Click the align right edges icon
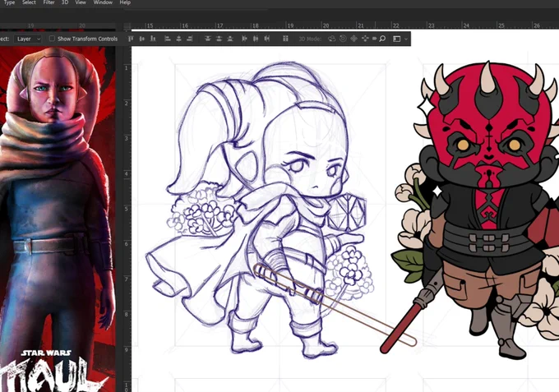This screenshot has width=559, height=392. coord(190,39)
